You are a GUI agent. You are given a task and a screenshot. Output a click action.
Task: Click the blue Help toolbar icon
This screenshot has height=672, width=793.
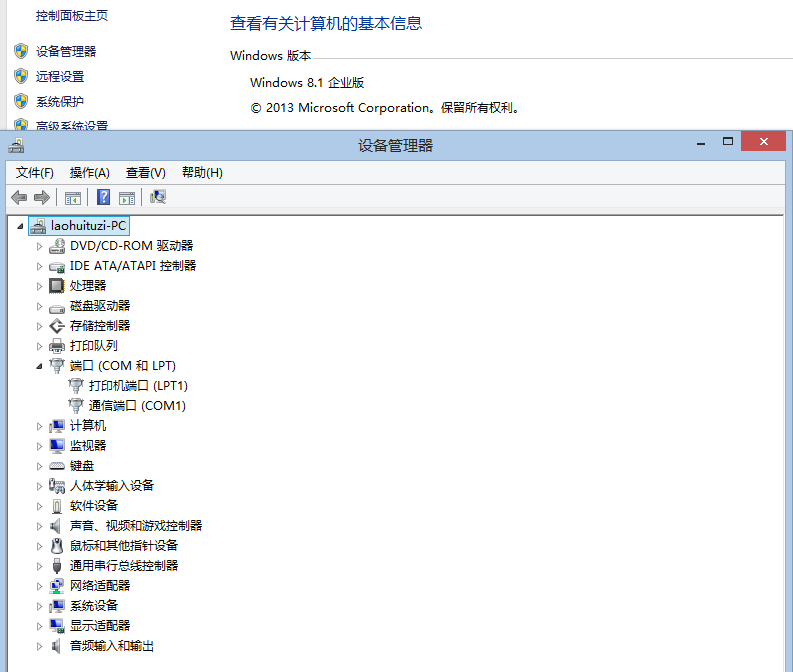103,197
